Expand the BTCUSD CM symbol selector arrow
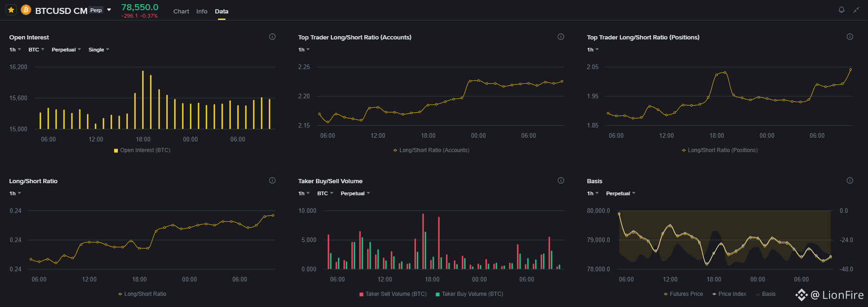Image resolution: width=868 pixels, height=307 pixels. [x=109, y=10]
